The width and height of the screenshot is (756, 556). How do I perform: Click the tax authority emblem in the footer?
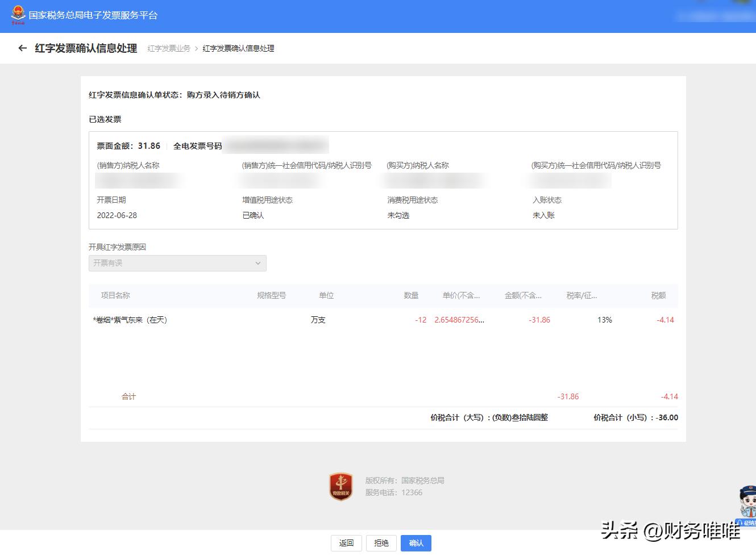pyautogui.click(x=340, y=487)
